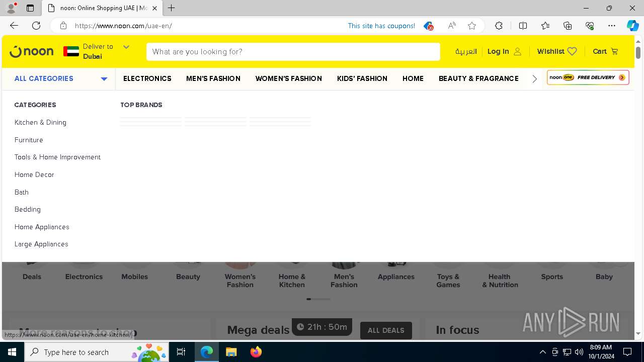This screenshot has width=644, height=362.
Task: Open Favorites list icon
Action: [545, 26]
